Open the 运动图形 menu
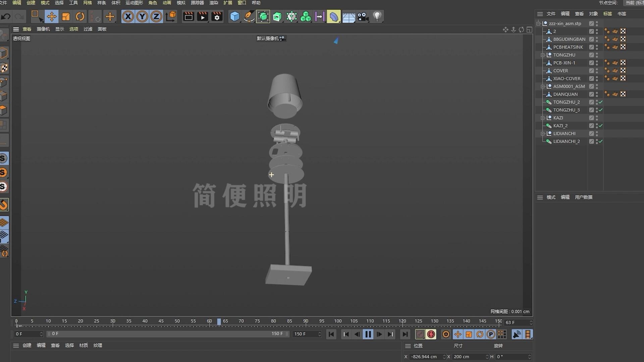 134,3
